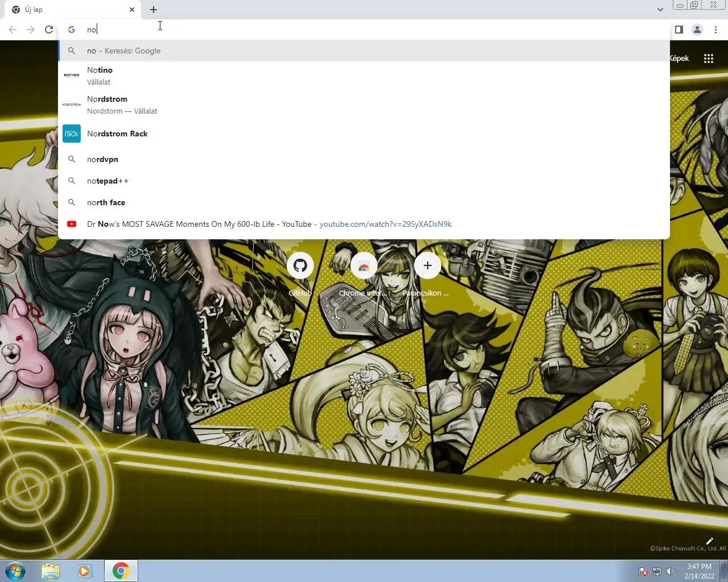Add a shortcut with the plus tile

coord(428,275)
